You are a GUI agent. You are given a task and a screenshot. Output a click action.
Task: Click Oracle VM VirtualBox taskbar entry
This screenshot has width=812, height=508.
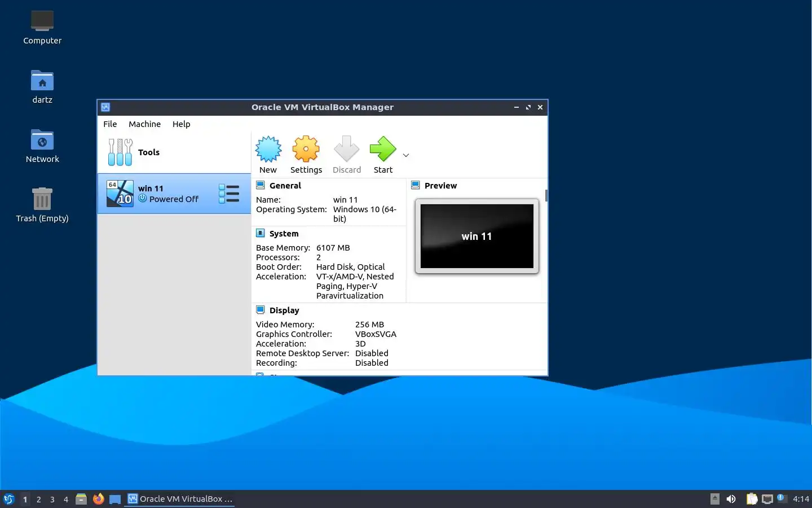180,499
